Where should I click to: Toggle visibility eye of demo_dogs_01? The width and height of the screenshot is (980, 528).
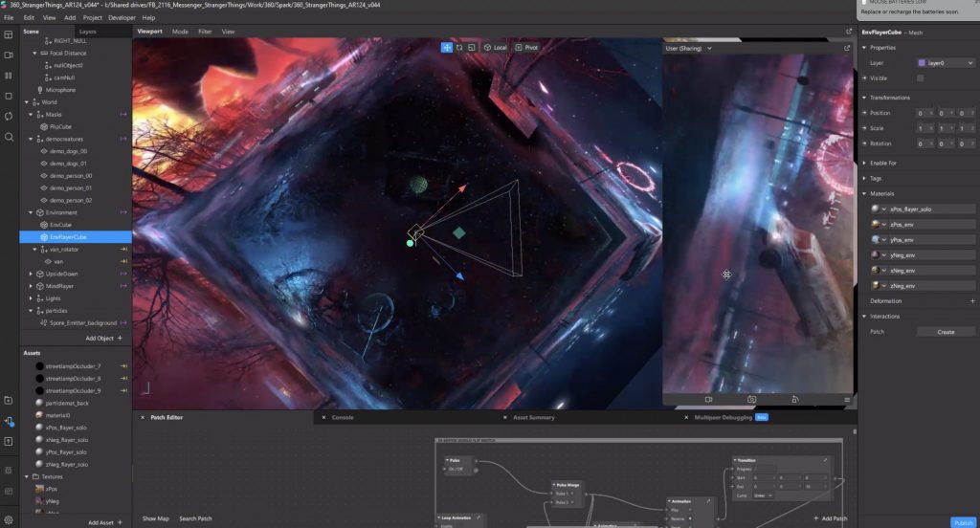[x=44, y=164]
